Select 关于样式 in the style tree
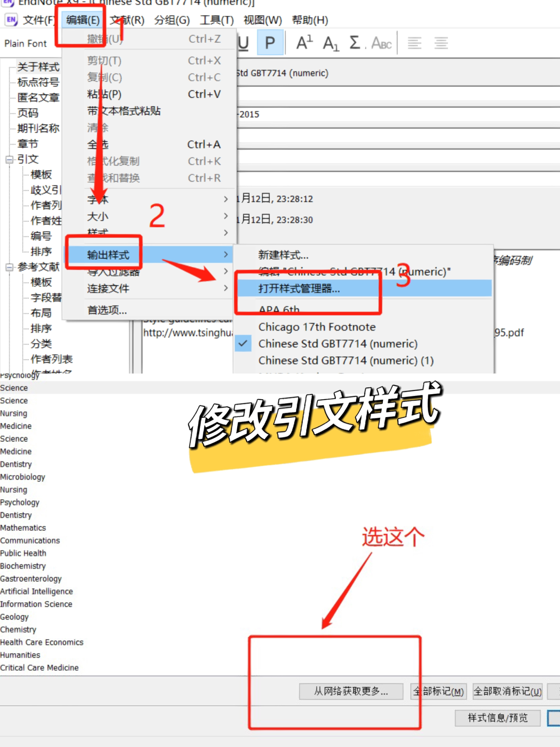The width and height of the screenshot is (560, 747). (x=38, y=67)
